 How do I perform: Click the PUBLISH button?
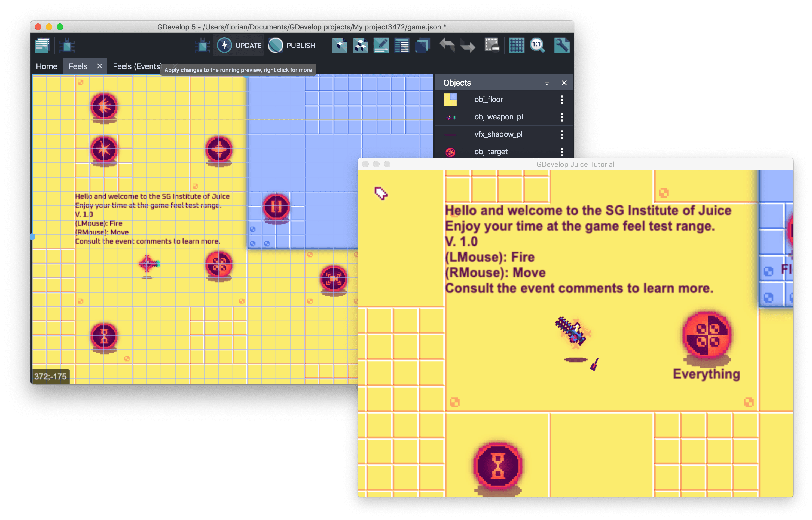click(292, 45)
